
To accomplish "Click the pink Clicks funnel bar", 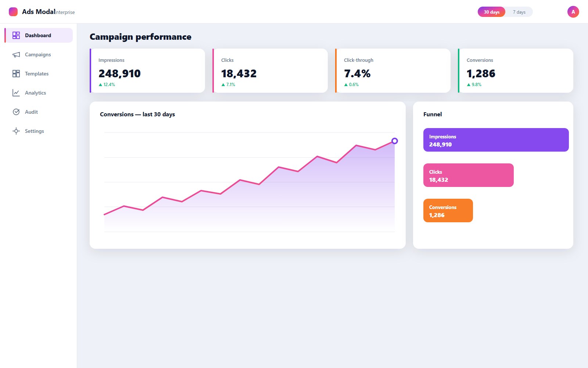I will (469, 175).
